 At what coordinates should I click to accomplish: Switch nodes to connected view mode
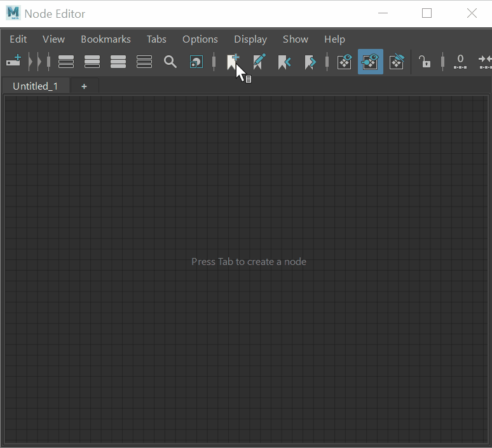tap(92, 62)
